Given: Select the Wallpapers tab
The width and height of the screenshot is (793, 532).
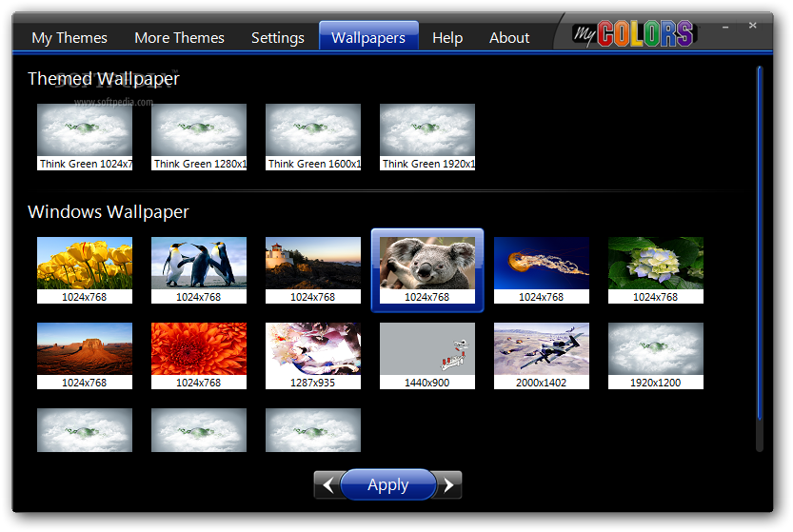Looking at the screenshot, I should [x=368, y=36].
